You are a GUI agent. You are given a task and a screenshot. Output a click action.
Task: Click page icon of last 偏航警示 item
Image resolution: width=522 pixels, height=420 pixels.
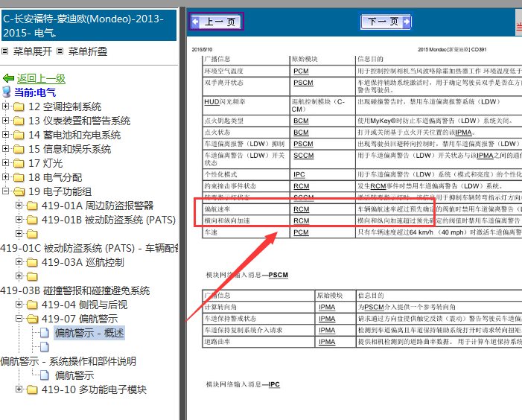(x=45, y=375)
